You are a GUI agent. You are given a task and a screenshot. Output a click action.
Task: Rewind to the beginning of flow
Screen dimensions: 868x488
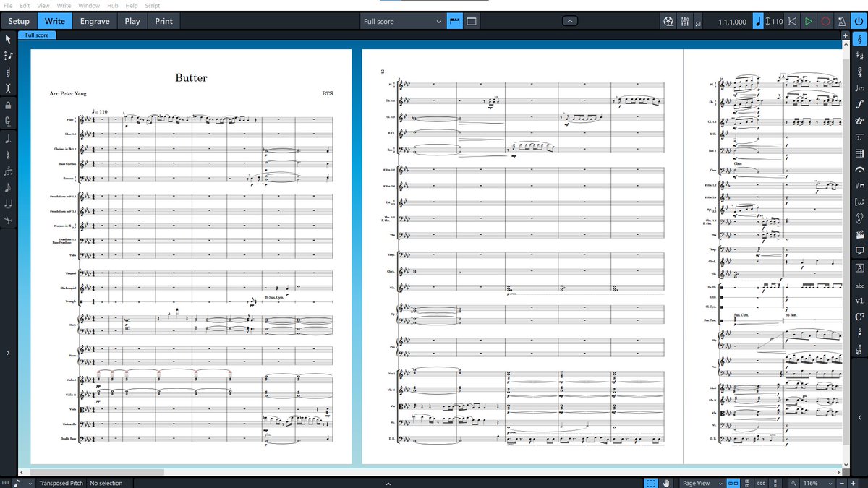[x=793, y=22]
